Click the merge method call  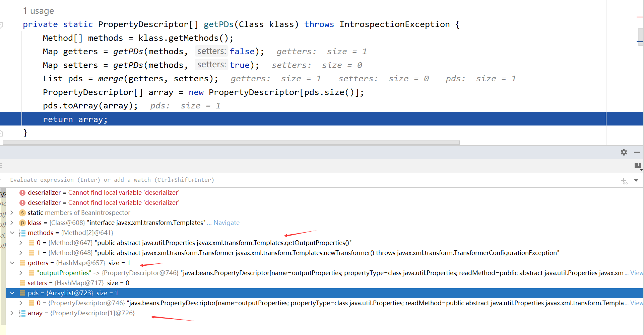coord(111,79)
